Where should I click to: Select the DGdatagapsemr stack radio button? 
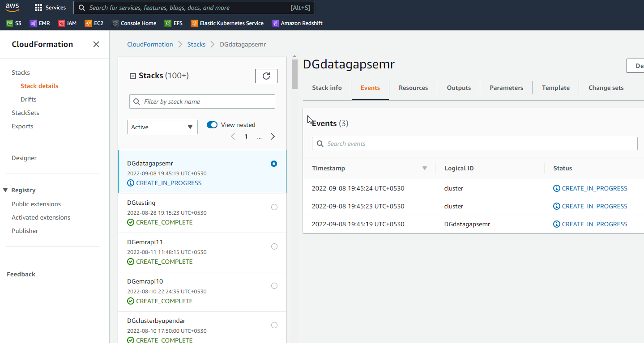(x=274, y=164)
